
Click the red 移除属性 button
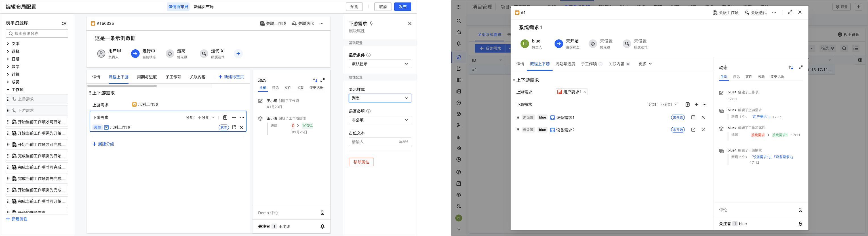(x=361, y=162)
